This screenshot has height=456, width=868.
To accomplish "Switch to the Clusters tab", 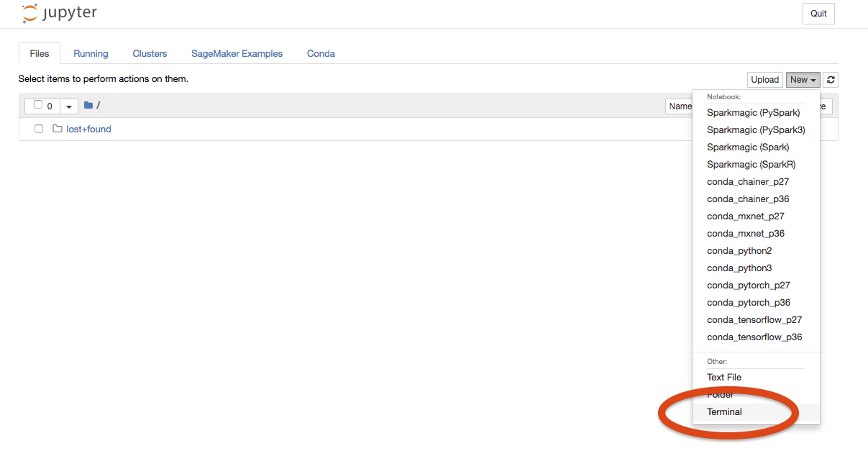I will point(150,54).
